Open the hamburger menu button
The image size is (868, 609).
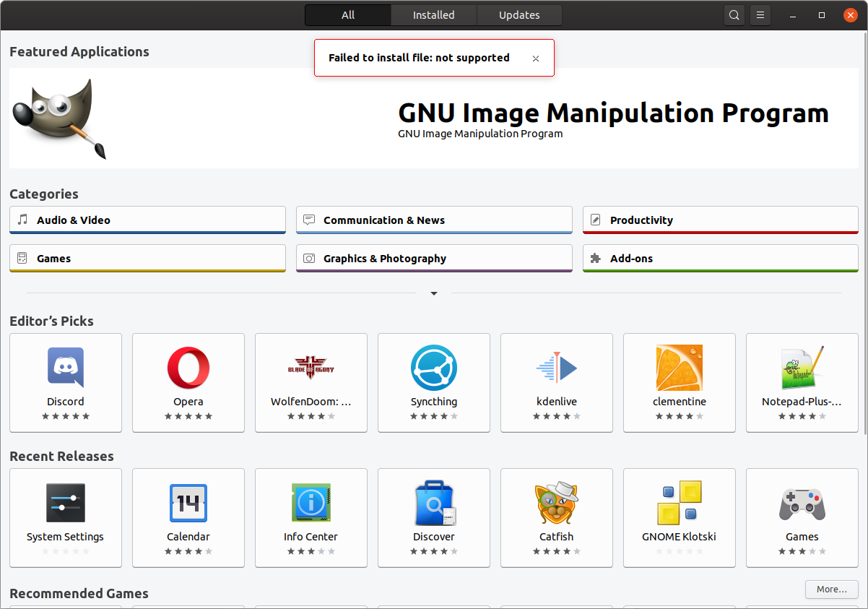tap(760, 15)
